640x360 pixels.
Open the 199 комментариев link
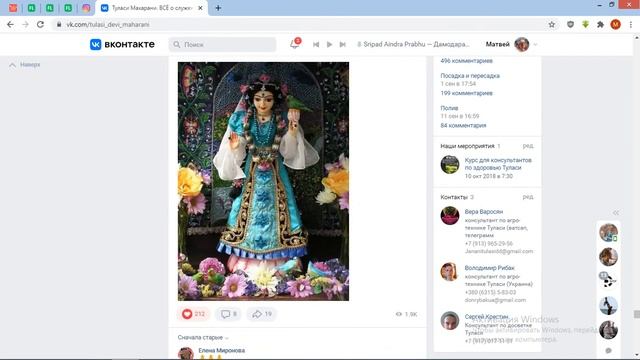pyautogui.click(x=467, y=93)
